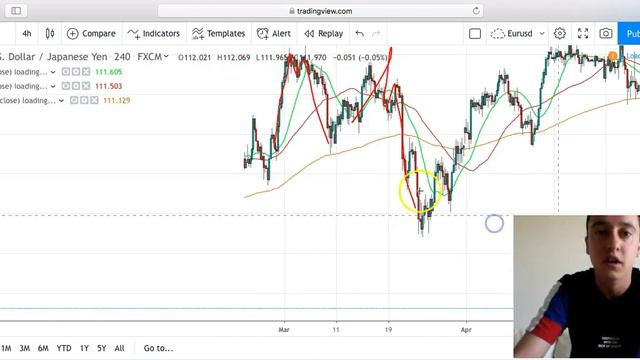Image resolution: width=640 pixels, height=360 pixels.
Task: Click the blue Publish button
Action: [x=629, y=33]
